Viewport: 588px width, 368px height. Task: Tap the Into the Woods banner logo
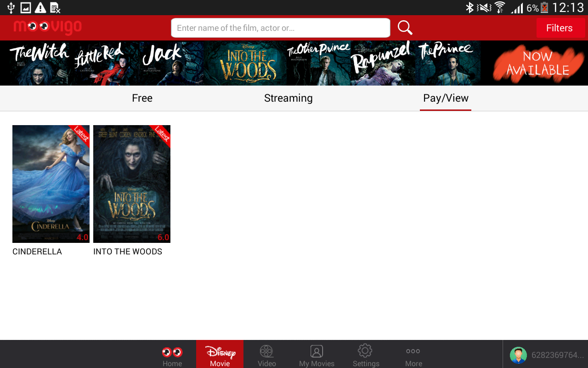248,63
